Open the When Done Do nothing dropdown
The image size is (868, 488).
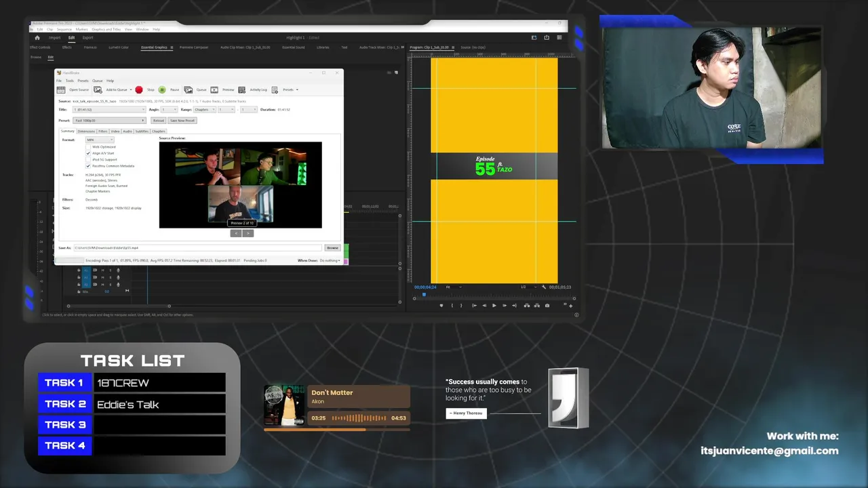pos(330,260)
